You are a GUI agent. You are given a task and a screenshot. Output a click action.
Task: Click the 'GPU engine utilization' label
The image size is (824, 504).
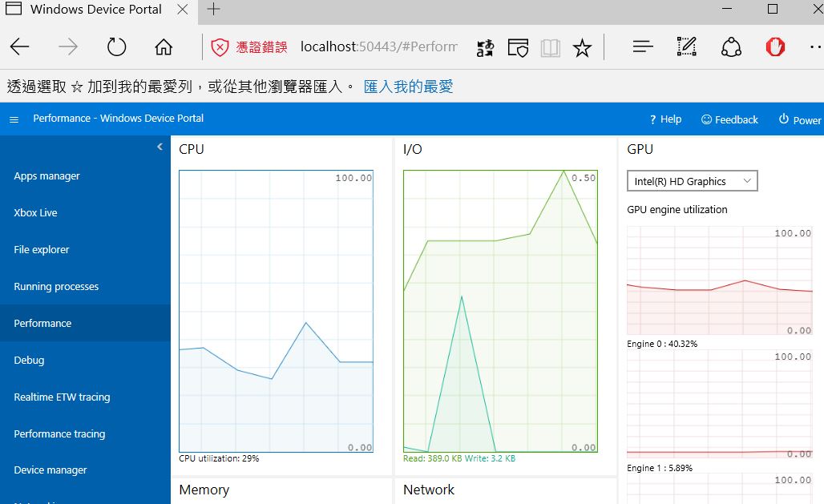pos(677,210)
